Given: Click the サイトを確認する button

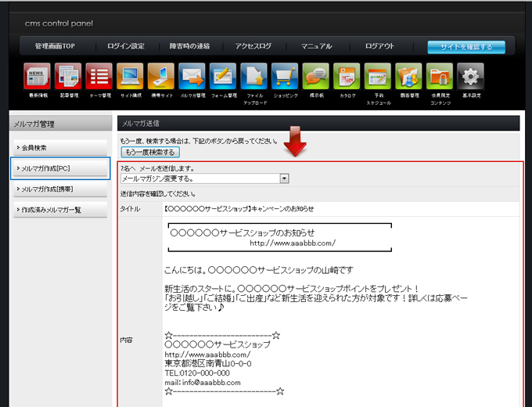Looking at the screenshot, I should [x=466, y=47].
